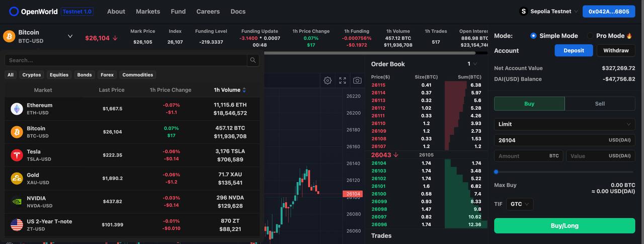Click the limit price field 26104
This screenshot has height=244, width=644.
(x=565, y=140)
